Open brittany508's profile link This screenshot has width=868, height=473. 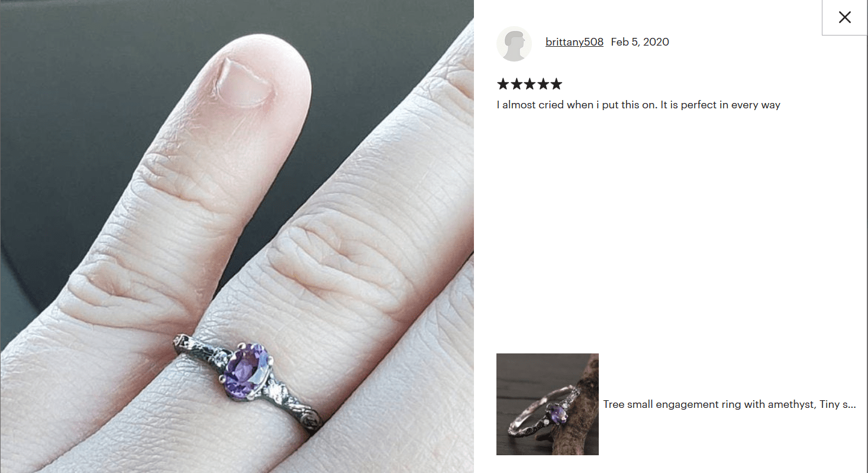(575, 42)
